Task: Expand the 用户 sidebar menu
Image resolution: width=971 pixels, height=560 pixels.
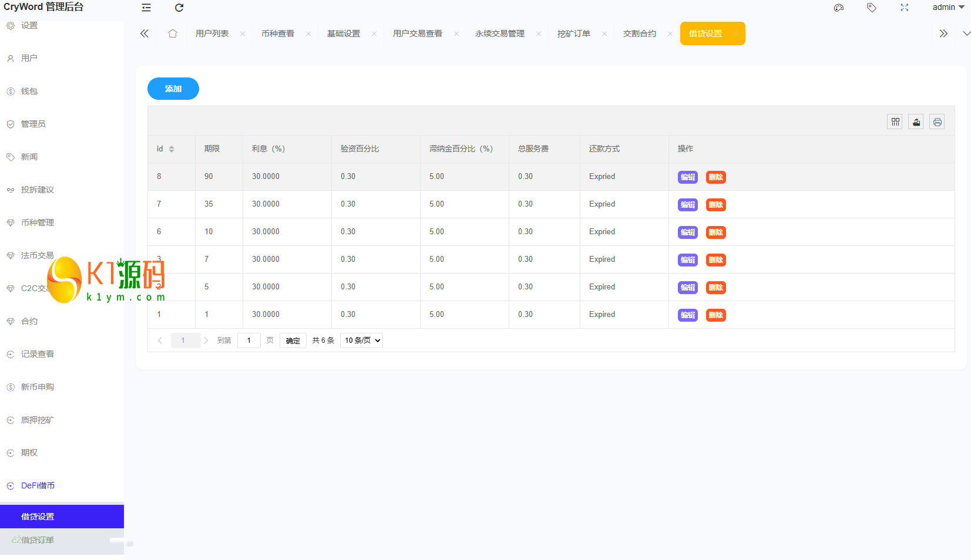Action: pos(62,58)
